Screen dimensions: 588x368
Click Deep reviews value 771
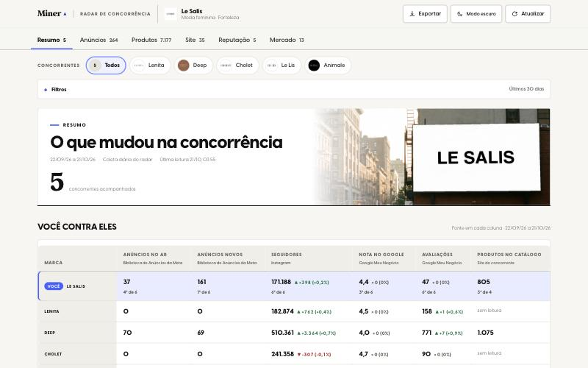click(x=427, y=333)
